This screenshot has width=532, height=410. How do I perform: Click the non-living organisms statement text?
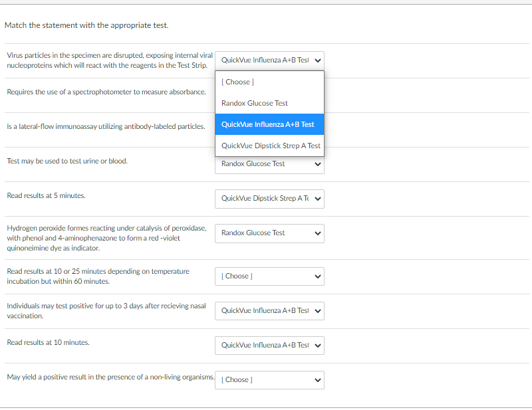pyautogui.click(x=110, y=377)
